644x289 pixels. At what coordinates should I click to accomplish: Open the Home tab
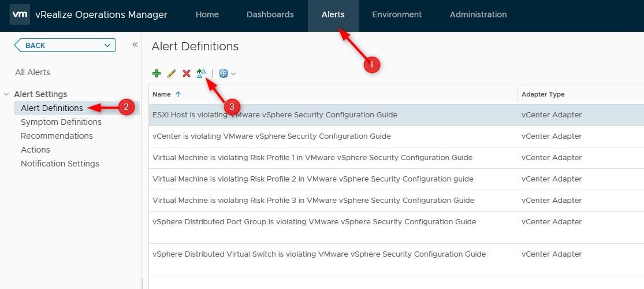tap(207, 14)
